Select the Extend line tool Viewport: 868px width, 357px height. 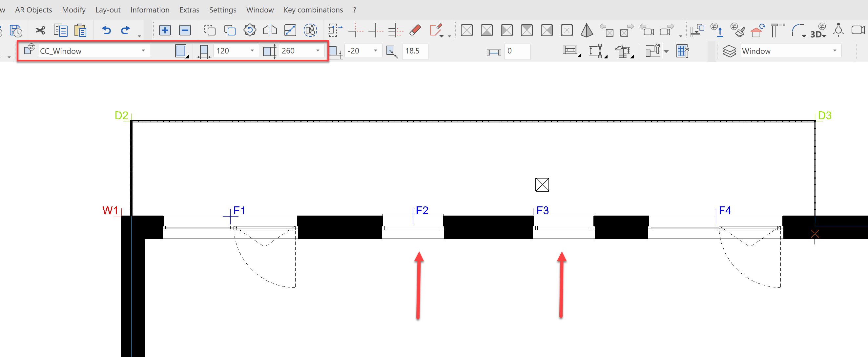pos(376,30)
